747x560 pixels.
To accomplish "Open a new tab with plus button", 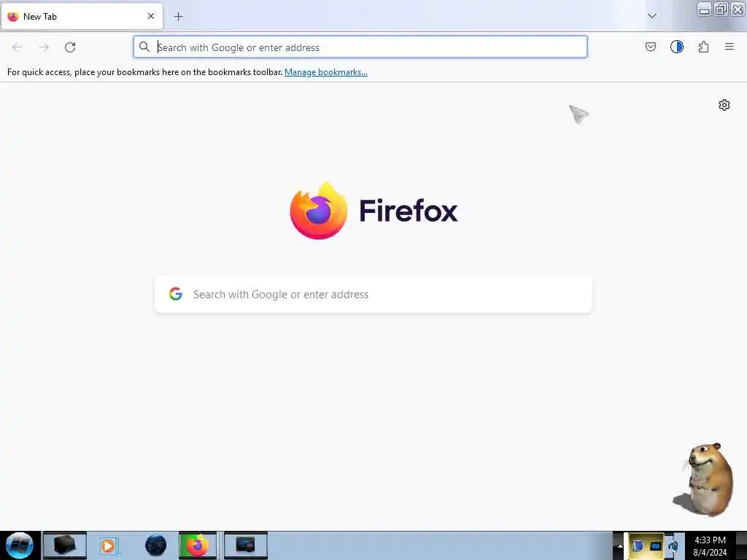I will pos(178,17).
